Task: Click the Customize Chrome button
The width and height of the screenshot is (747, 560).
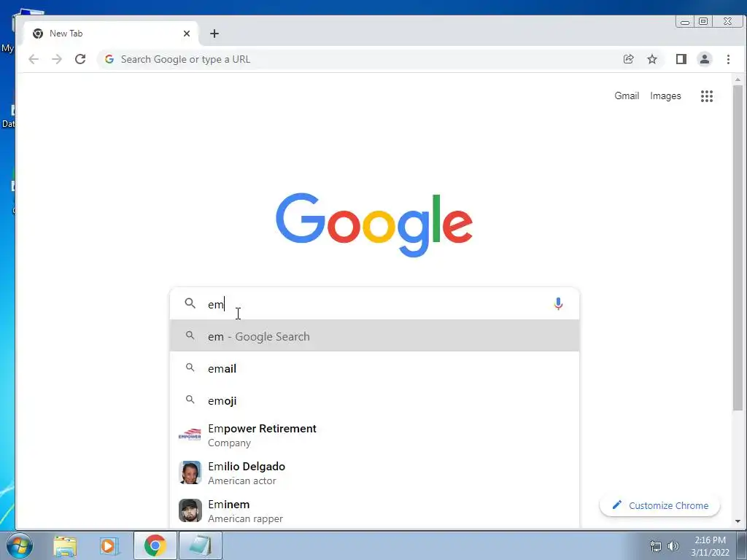Action: coord(659,505)
